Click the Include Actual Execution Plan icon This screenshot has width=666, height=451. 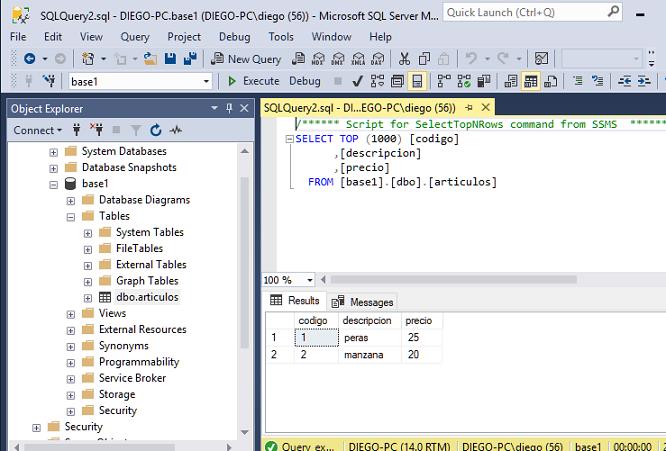point(444,81)
